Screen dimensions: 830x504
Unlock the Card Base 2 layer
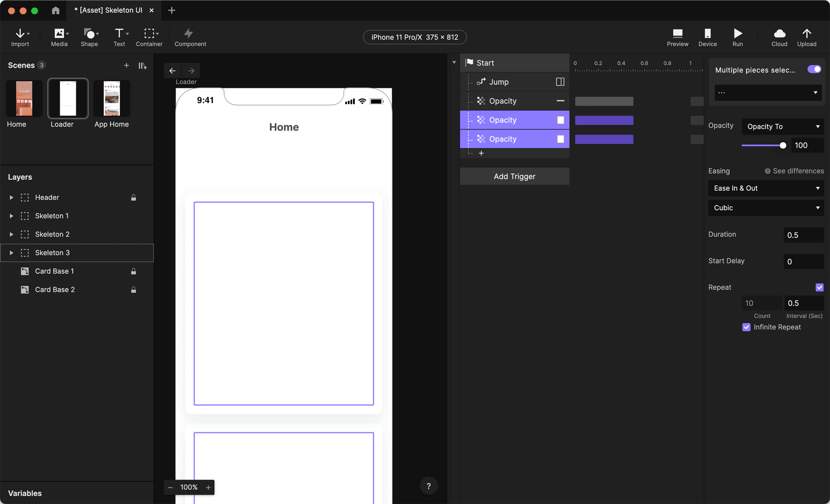point(134,290)
